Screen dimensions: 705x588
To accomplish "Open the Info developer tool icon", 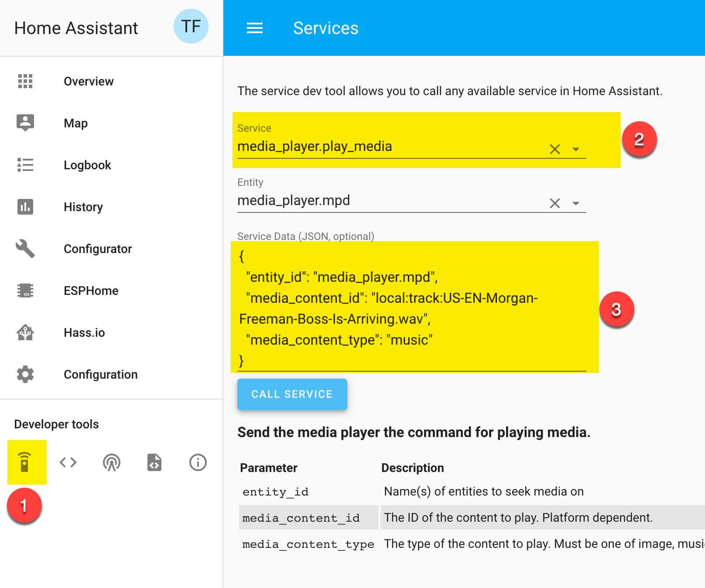I will click(198, 462).
